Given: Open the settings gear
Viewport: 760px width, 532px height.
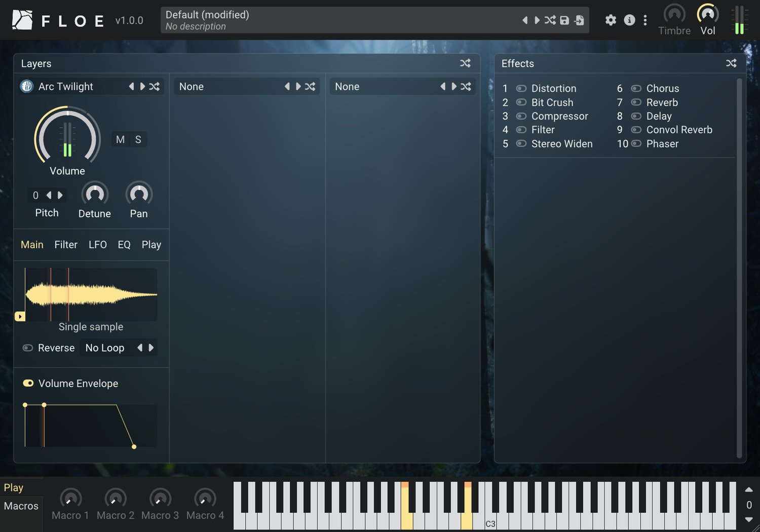Looking at the screenshot, I should click(611, 20).
